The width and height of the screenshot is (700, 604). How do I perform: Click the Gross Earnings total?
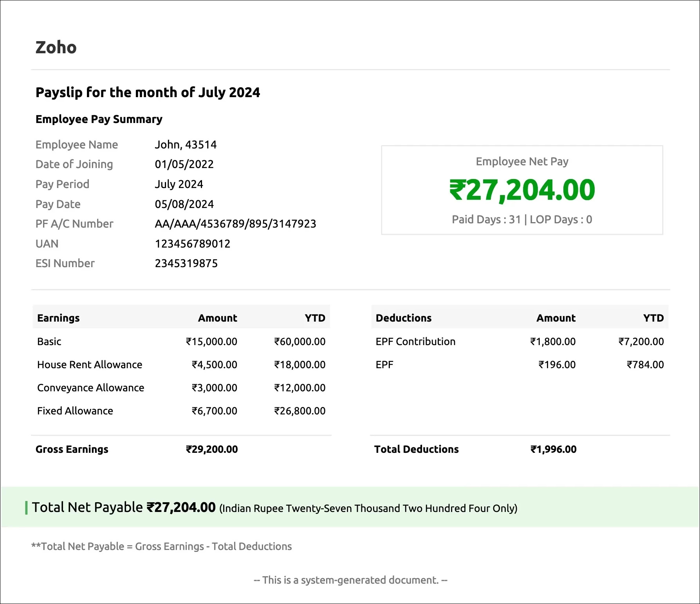(72, 449)
